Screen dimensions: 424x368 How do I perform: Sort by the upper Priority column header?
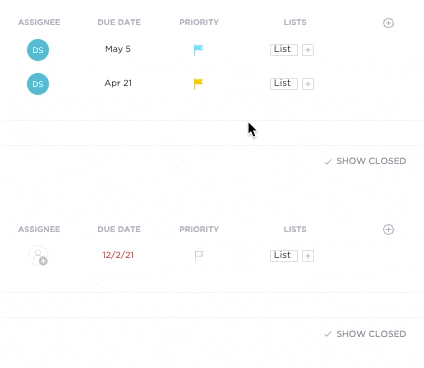(199, 22)
